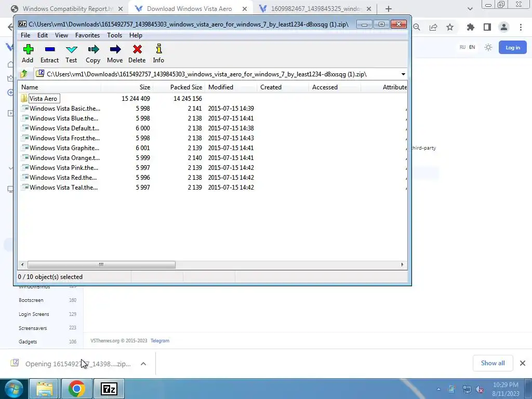The width and height of the screenshot is (532, 399).
Task: Open the File menu in 7-Zip
Action: click(x=25, y=35)
